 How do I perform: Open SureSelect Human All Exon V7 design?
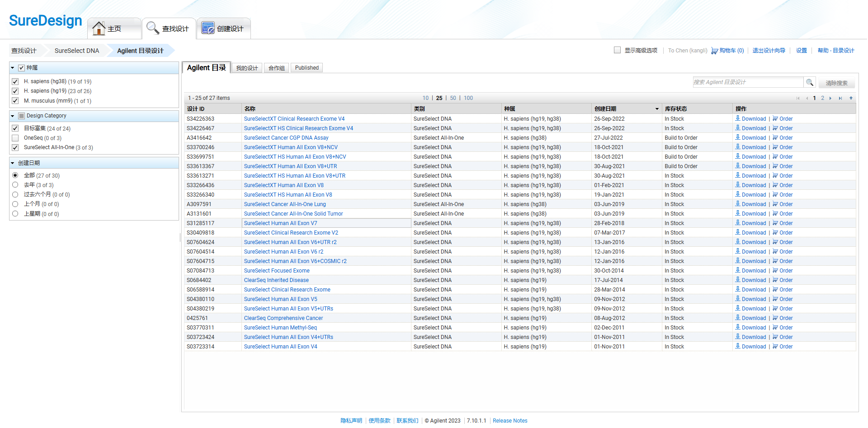(280, 223)
